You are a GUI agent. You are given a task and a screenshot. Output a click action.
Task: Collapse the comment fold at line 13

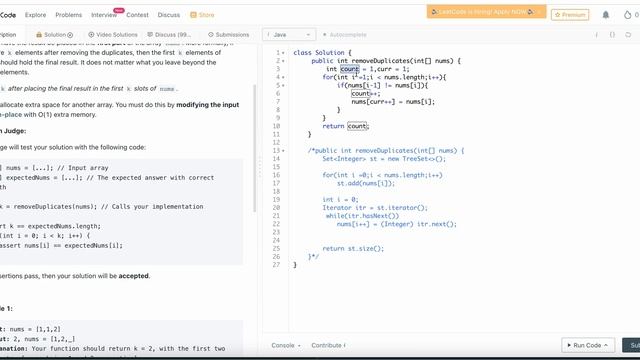pos(283,151)
